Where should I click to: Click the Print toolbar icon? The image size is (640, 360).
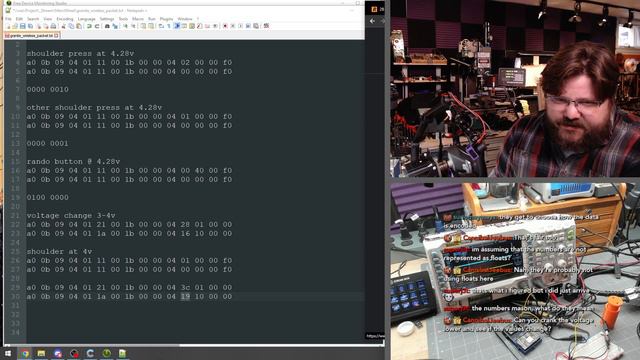point(53,26)
